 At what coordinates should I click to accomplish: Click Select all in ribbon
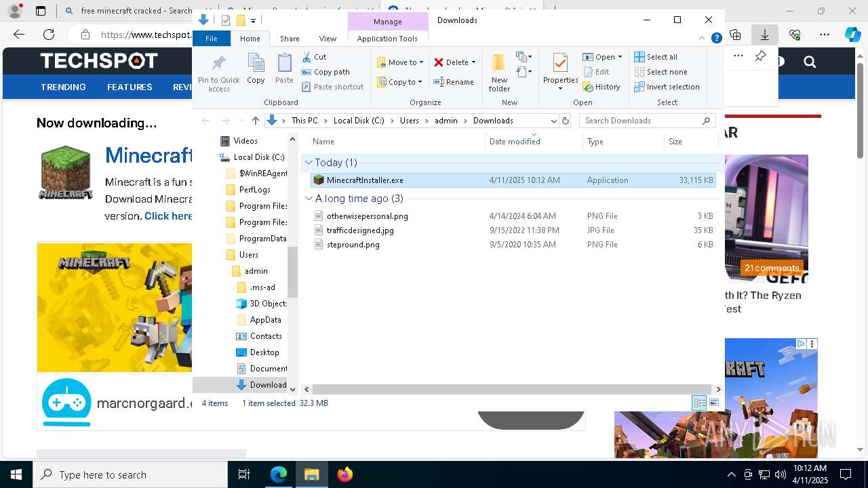point(655,57)
